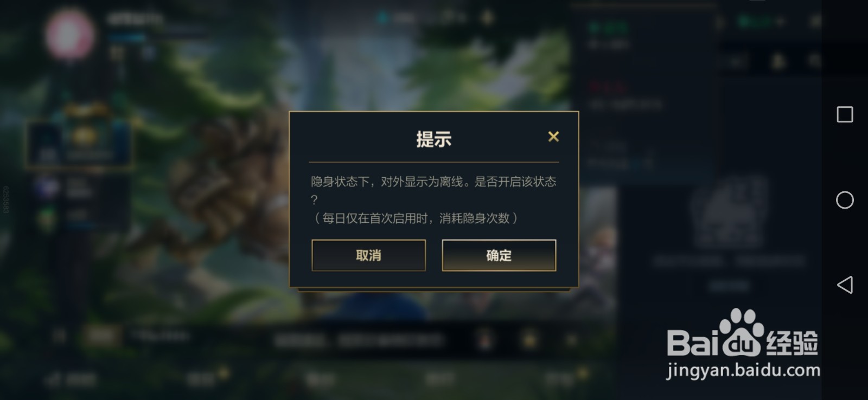Close the 提示 dialog with the X icon

tap(553, 137)
